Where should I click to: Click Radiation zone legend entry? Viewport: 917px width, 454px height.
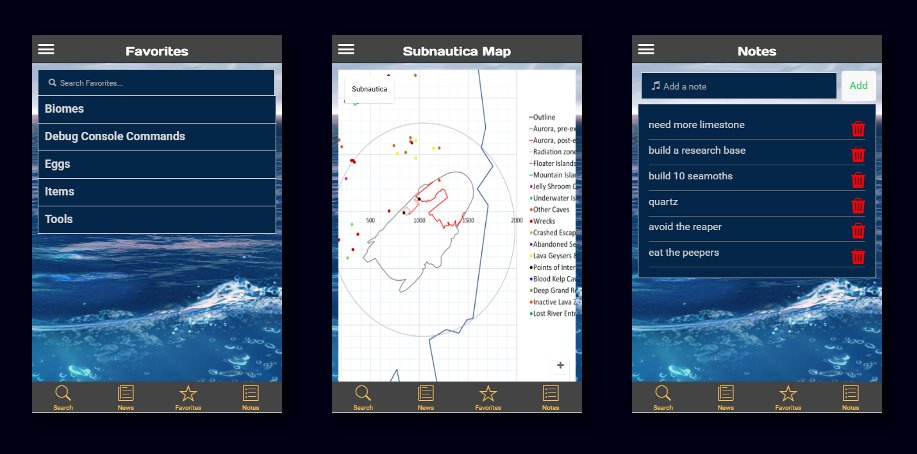coord(553,152)
